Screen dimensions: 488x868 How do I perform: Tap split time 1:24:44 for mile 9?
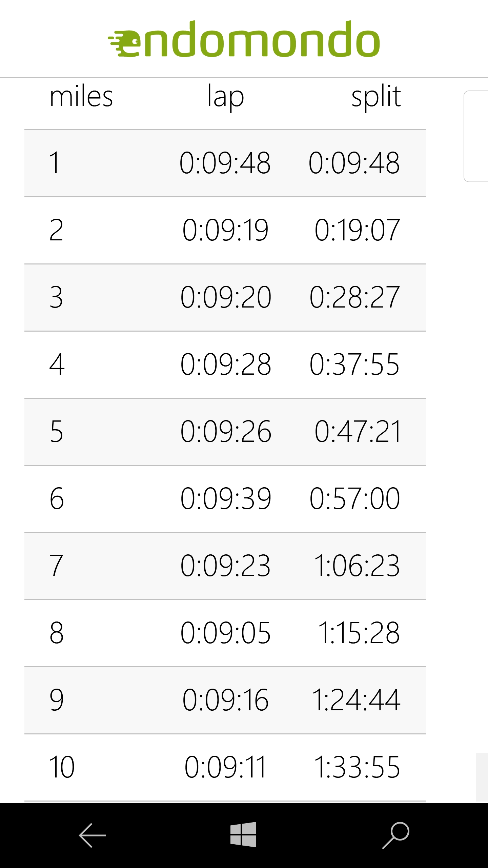356,700
